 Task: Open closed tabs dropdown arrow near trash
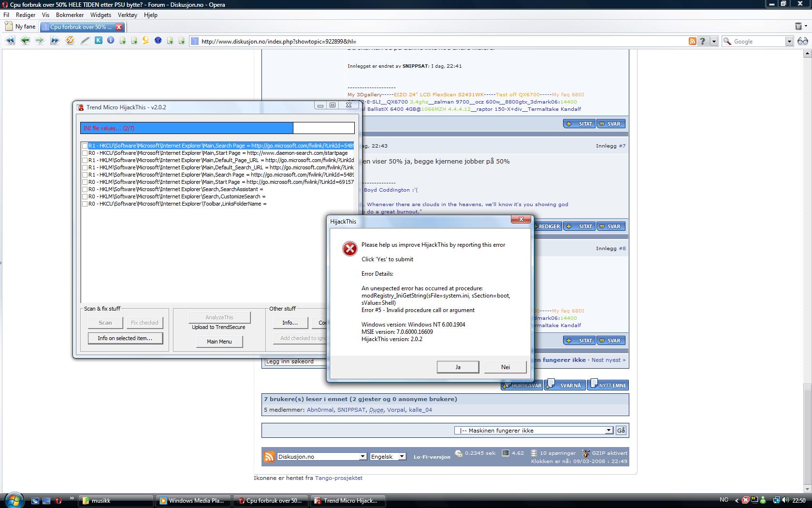tap(806, 26)
